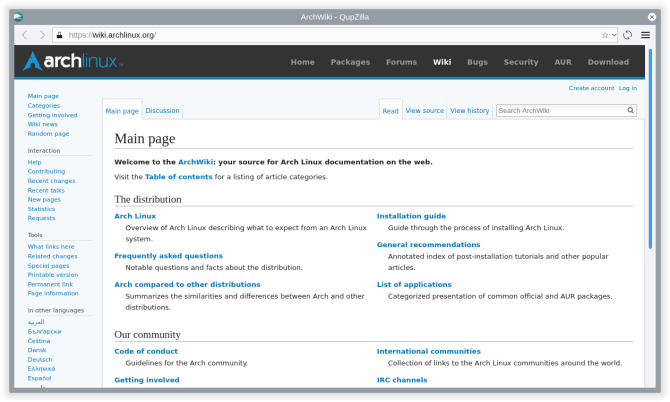Image resolution: width=670 pixels, height=402 pixels.
Task: Open Arch compared to other distributions
Action: (187, 285)
